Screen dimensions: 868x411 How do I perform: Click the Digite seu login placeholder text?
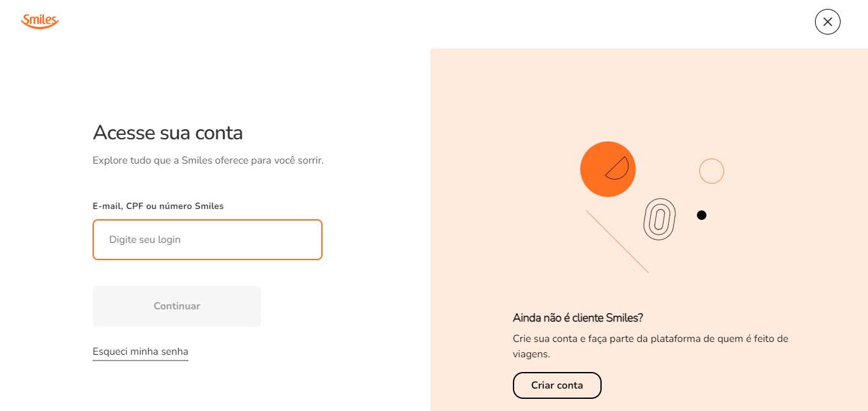tap(145, 240)
